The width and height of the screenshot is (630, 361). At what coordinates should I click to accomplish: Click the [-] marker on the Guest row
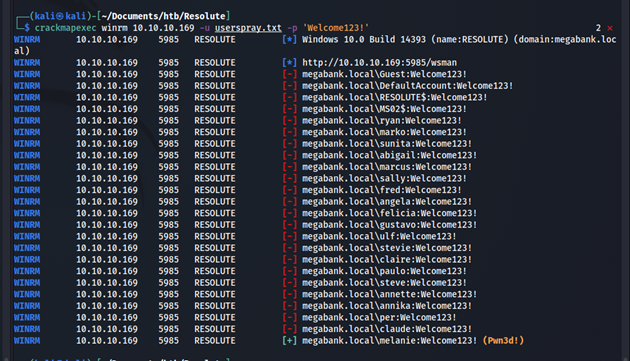pyautogui.click(x=289, y=74)
